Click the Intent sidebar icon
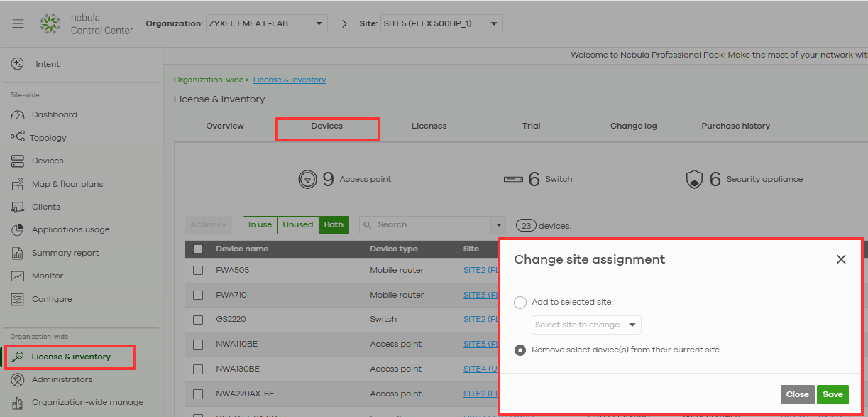Viewport: 868px width, 417px height. click(x=18, y=64)
